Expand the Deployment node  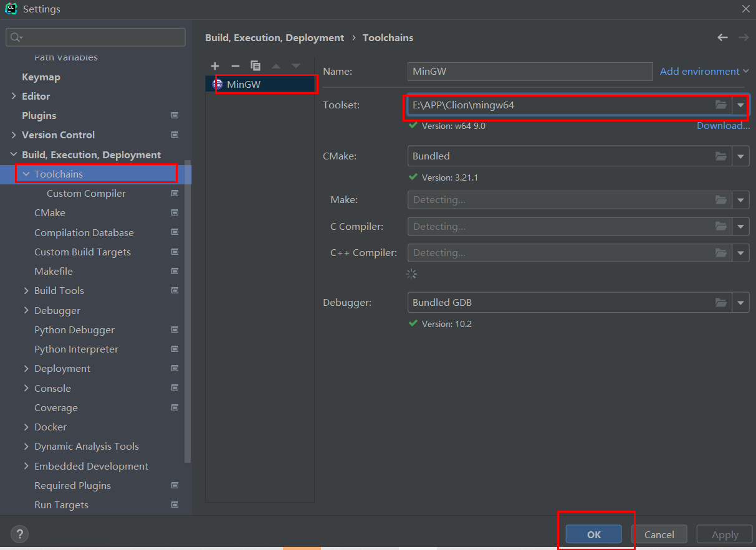click(x=26, y=368)
